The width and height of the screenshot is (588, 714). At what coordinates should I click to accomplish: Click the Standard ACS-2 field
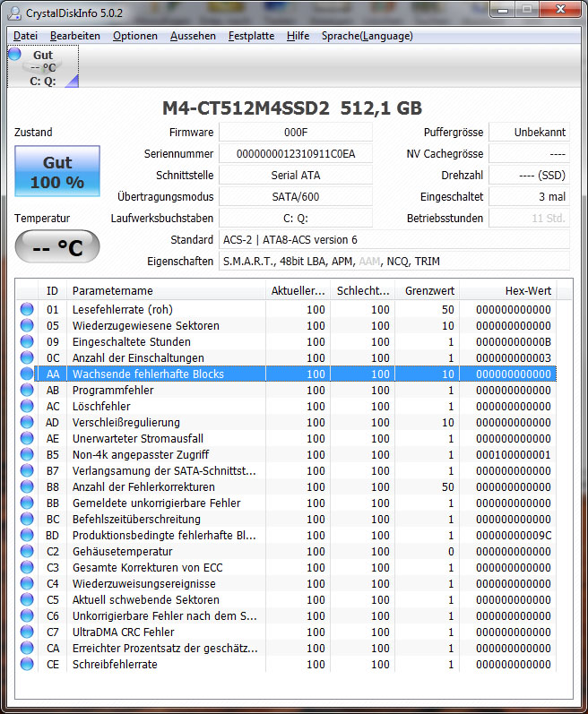pos(394,239)
